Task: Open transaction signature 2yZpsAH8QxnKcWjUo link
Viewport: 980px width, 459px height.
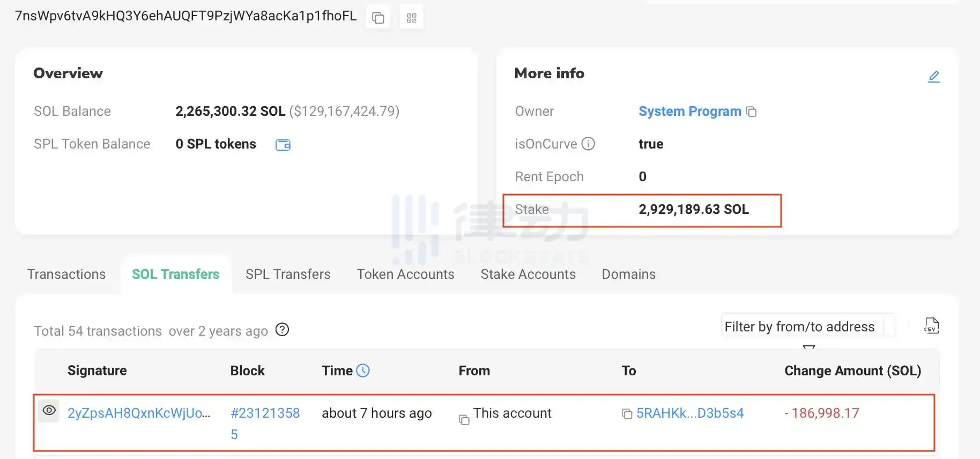Action: [x=139, y=413]
